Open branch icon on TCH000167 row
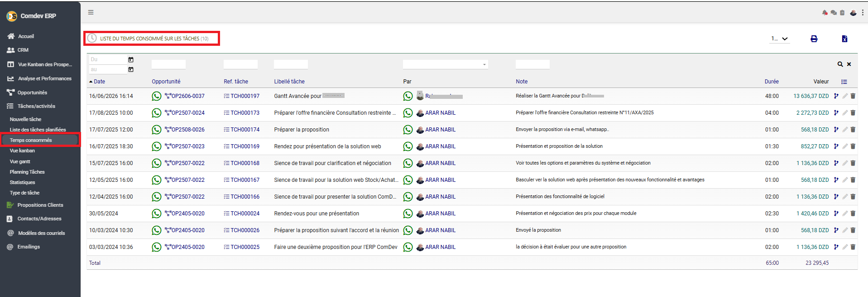 click(836, 180)
